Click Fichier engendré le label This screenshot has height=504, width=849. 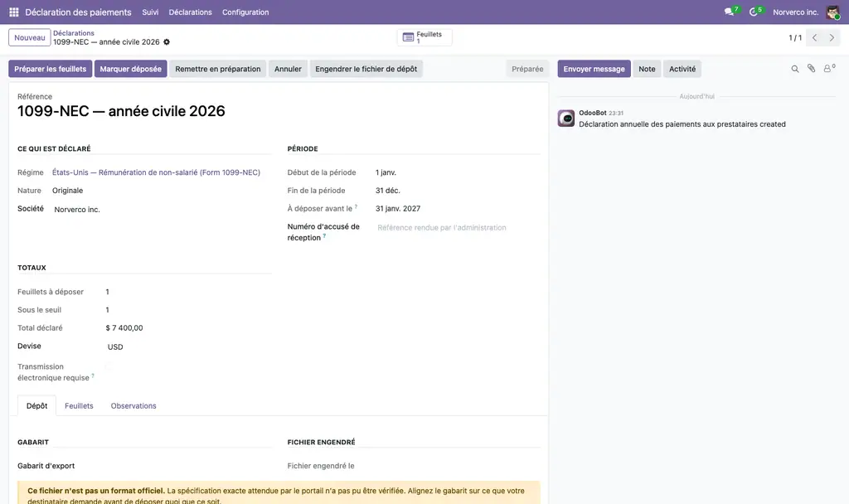(321, 466)
